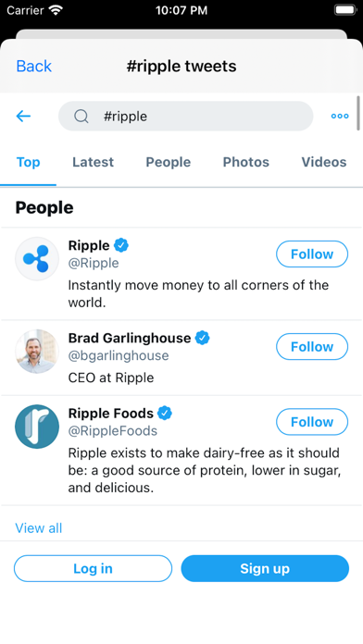This screenshot has width=363, height=644.
Task: Tap the Log in button
Action: pyautogui.click(x=93, y=568)
